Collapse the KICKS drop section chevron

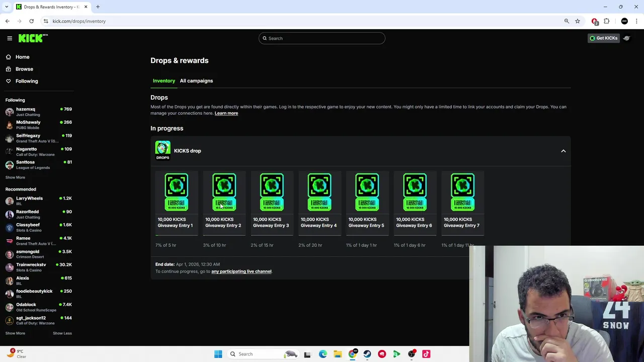[x=563, y=151]
